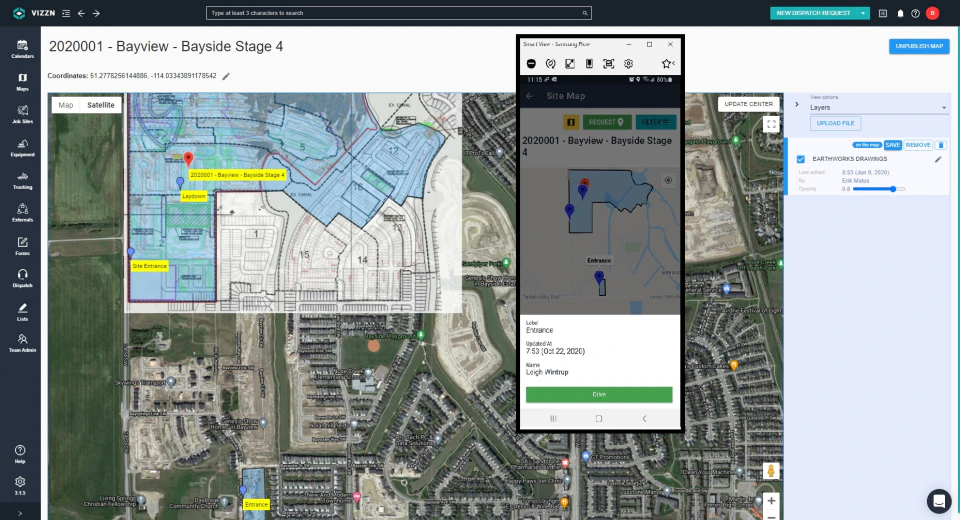Click Upload File button
The width and height of the screenshot is (960, 520).
click(836, 123)
